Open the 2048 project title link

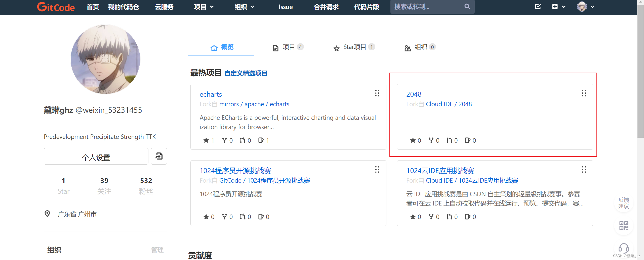[x=414, y=94]
